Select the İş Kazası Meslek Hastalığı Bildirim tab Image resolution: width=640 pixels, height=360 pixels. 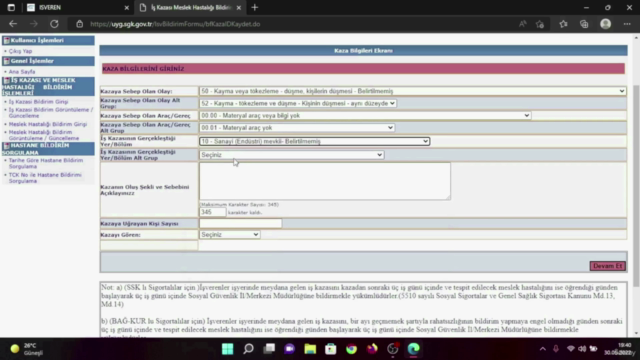[x=191, y=7]
